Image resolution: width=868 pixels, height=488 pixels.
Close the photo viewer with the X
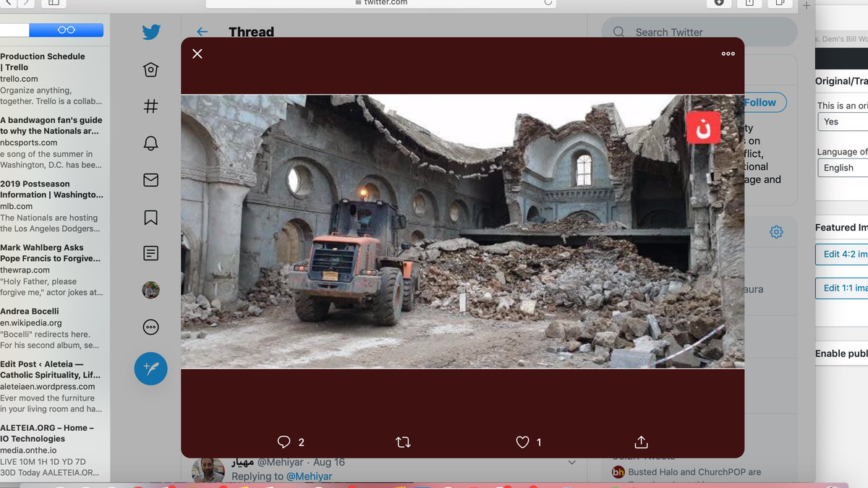[x=197, y=53]
